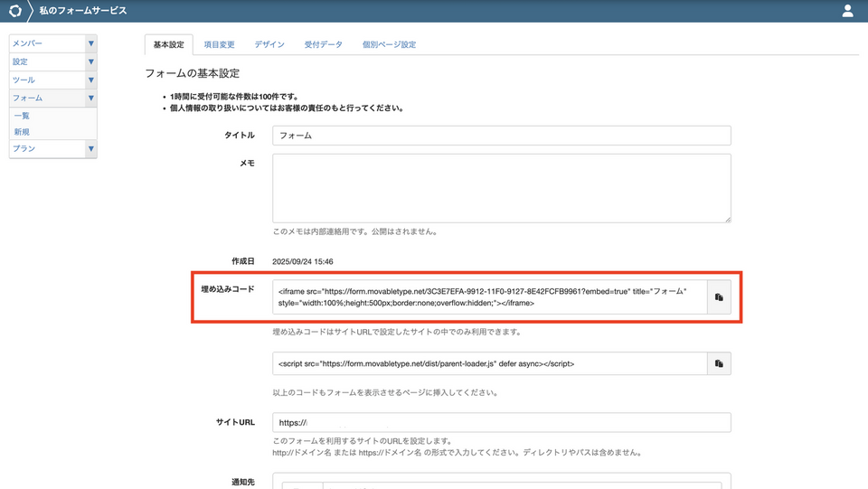
Task: Click the script src code text field
Action: pos(490,363)
